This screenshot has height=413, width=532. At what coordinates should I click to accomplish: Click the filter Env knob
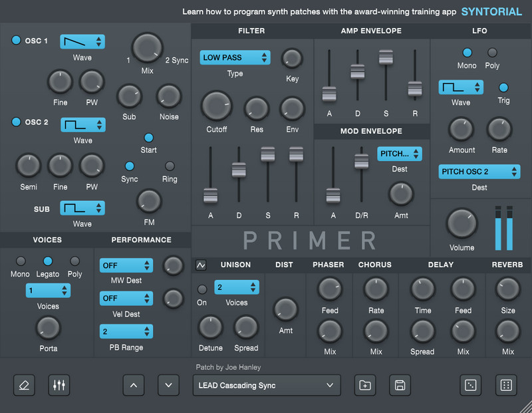coord(292,108)
